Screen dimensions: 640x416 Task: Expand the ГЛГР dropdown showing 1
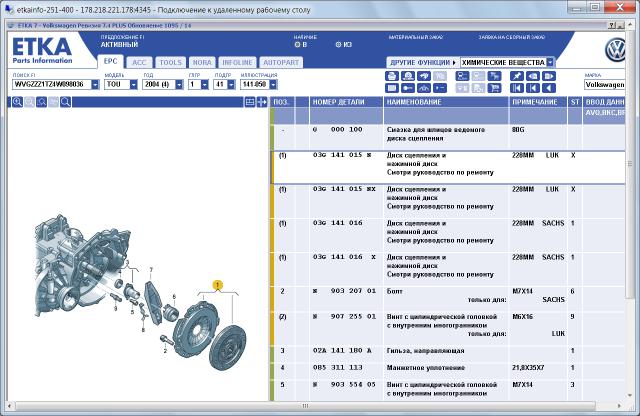[204, 85]
